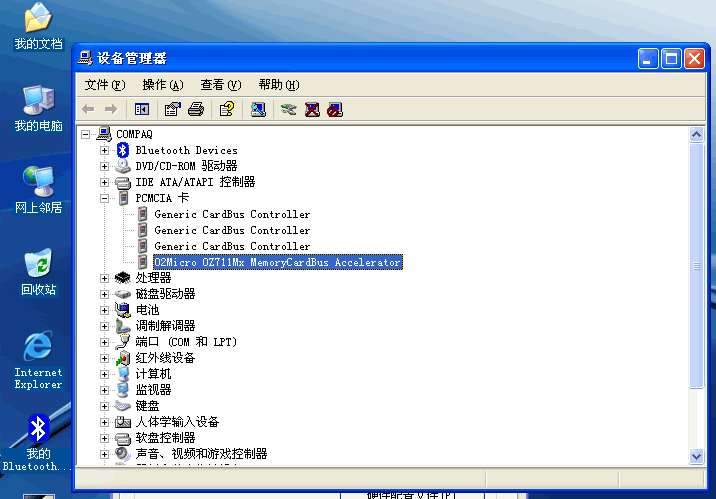This screenshot has height=499, width=716.
Task: Open the Properties toolbar icon
Action: pos(173,109)
